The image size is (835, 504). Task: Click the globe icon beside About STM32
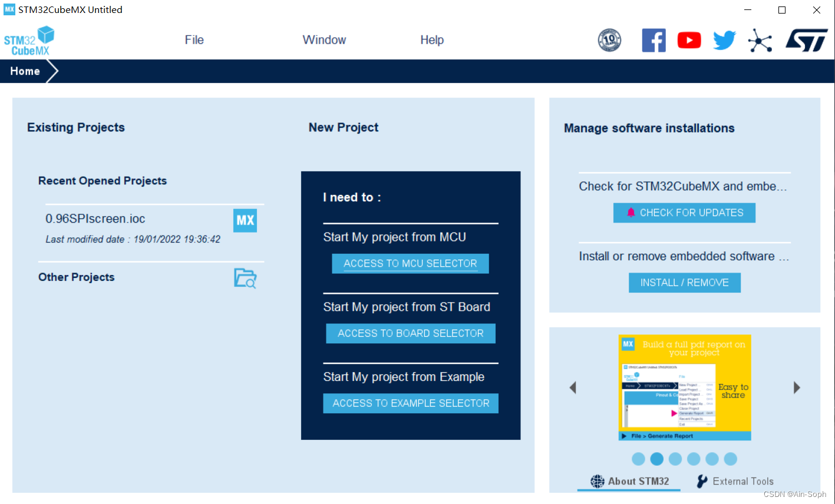point(598,481)
